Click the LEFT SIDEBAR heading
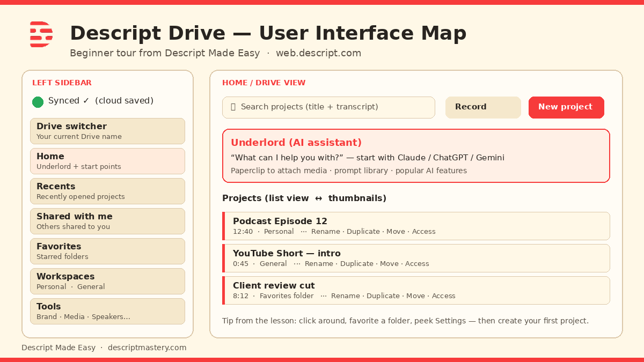644x362 pixels. pyautogui.click(x=62, y=83)
